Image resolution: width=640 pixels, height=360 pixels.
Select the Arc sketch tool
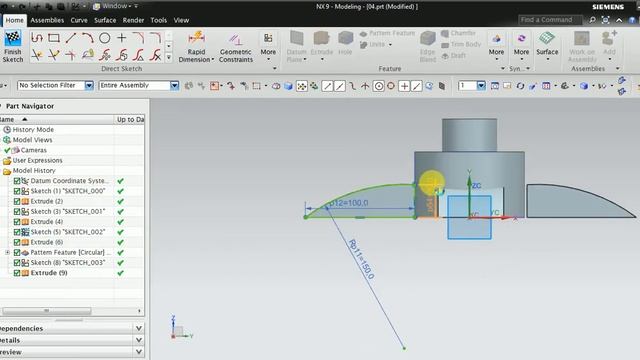point(88,38)
